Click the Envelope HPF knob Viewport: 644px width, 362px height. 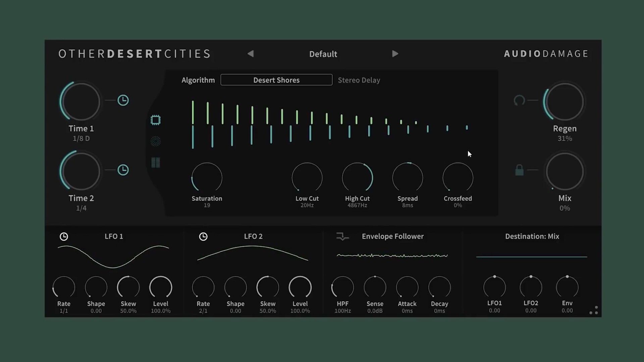pos(342,287)
